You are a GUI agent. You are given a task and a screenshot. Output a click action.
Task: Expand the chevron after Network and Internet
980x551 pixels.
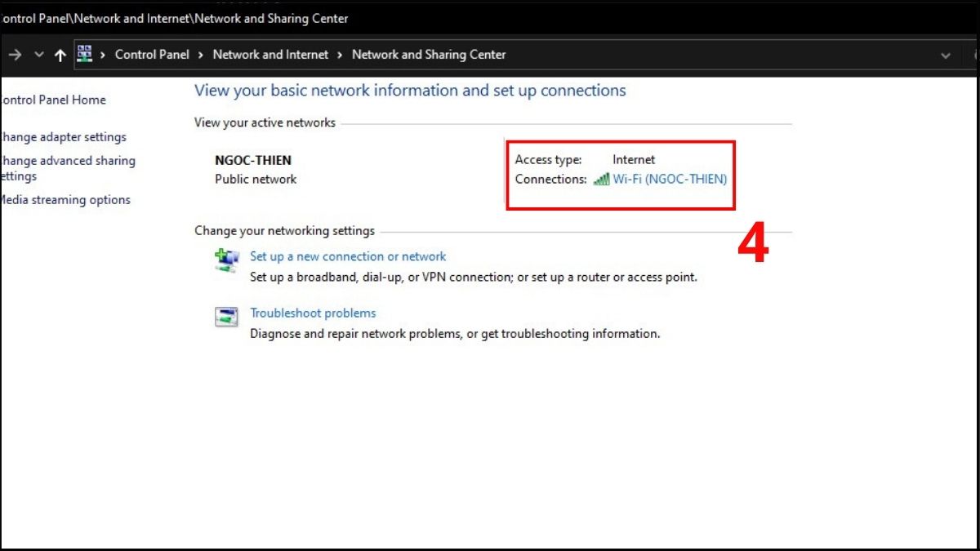tap(341, 54)
